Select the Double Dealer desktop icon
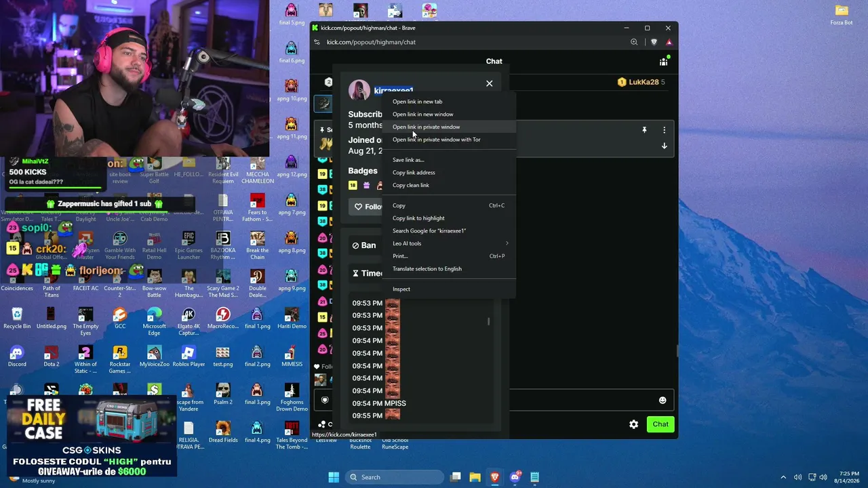This screenshot has width=868, height=488. coord(257,283)
